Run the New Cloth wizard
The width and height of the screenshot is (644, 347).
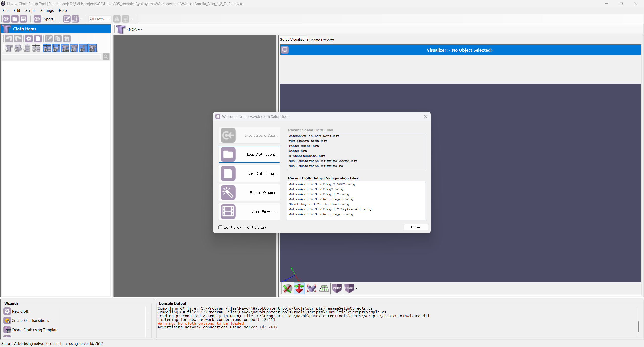[x=17, y=311]
